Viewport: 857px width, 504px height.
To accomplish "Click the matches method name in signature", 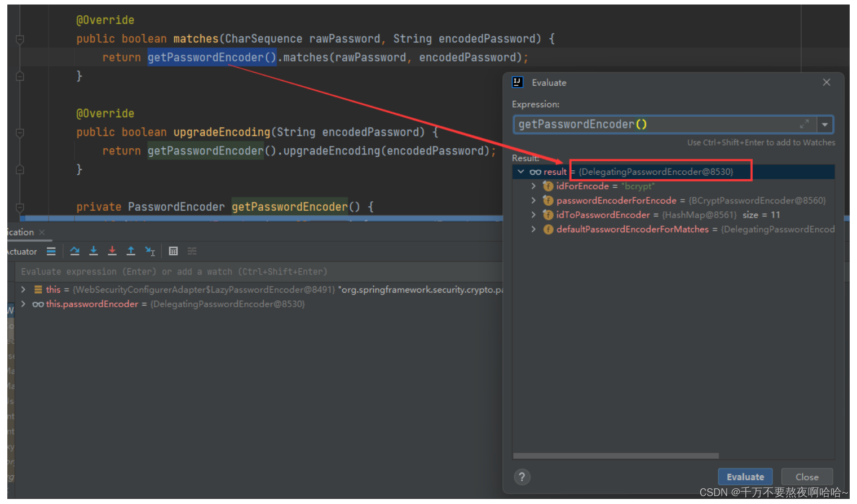I will point(196,39).
